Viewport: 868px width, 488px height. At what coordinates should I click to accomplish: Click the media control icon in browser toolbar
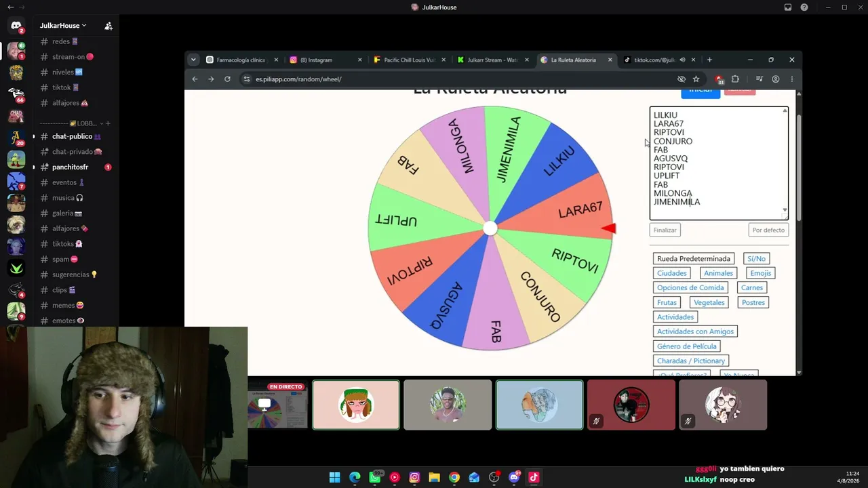tap(759, 79)
